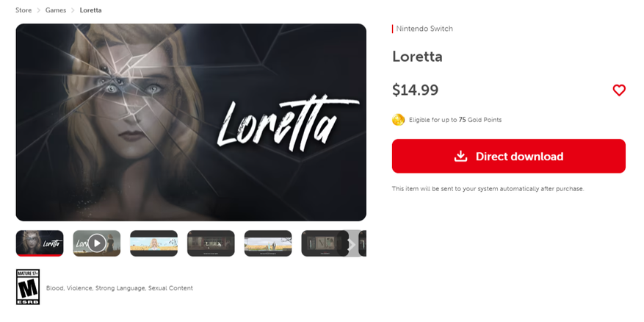Show the fifth wheat field screenshot thumbnail
The image size is (644, 322).
coord(268,243)
